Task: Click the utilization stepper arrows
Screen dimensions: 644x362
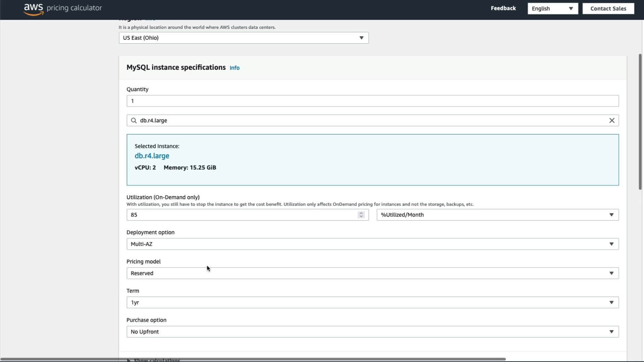Action: [361, 215]
